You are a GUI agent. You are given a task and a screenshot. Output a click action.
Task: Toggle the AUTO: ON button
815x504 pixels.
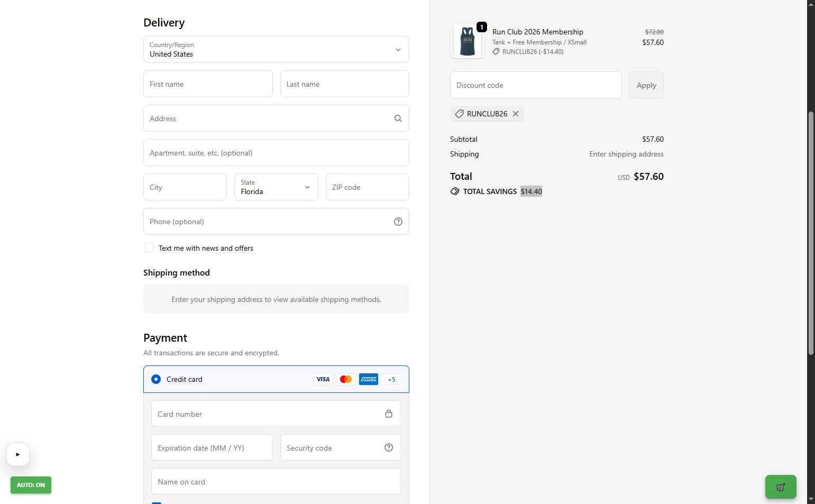pos(31,485)
